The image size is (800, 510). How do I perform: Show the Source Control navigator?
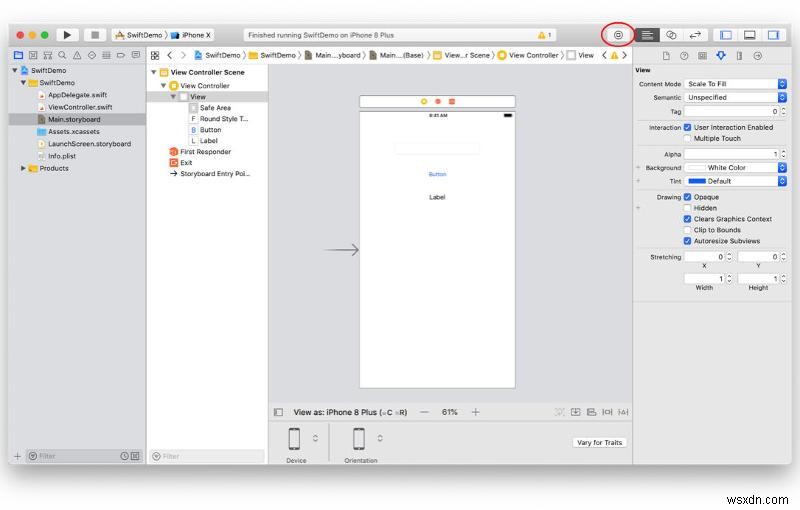click(x=33, y=55)
